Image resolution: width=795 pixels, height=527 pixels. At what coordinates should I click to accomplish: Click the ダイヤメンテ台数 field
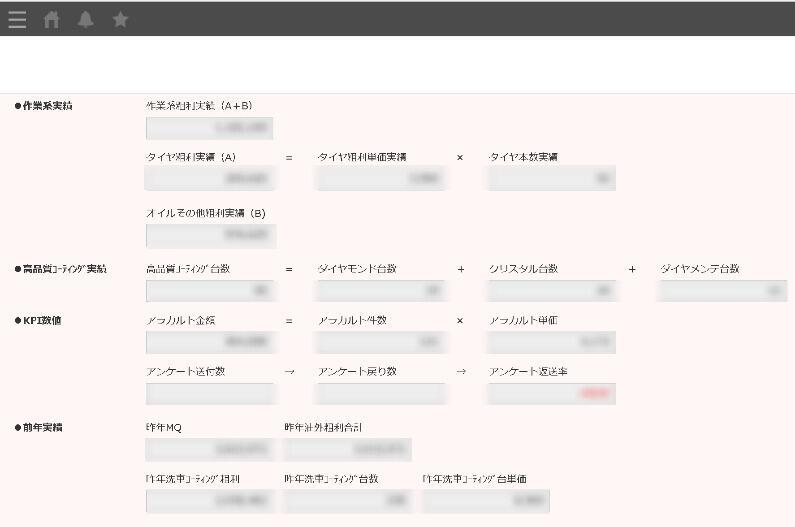tap(723, 291)
